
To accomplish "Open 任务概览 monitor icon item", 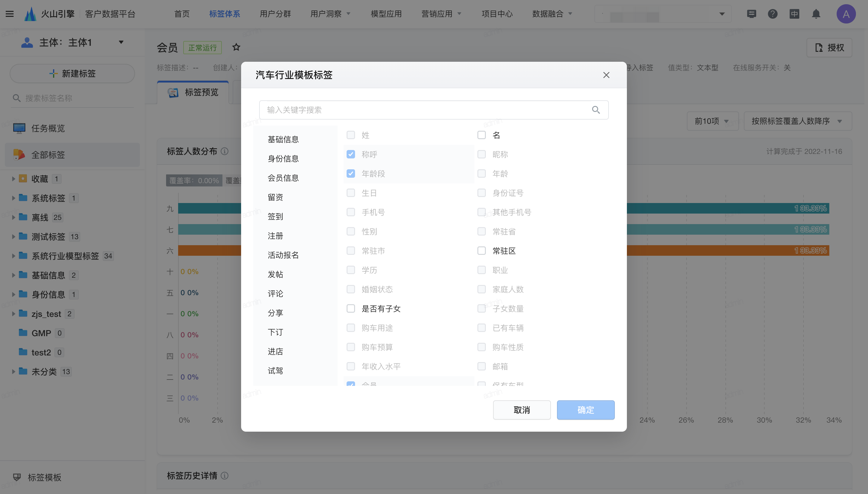I will tap(72, 128).
